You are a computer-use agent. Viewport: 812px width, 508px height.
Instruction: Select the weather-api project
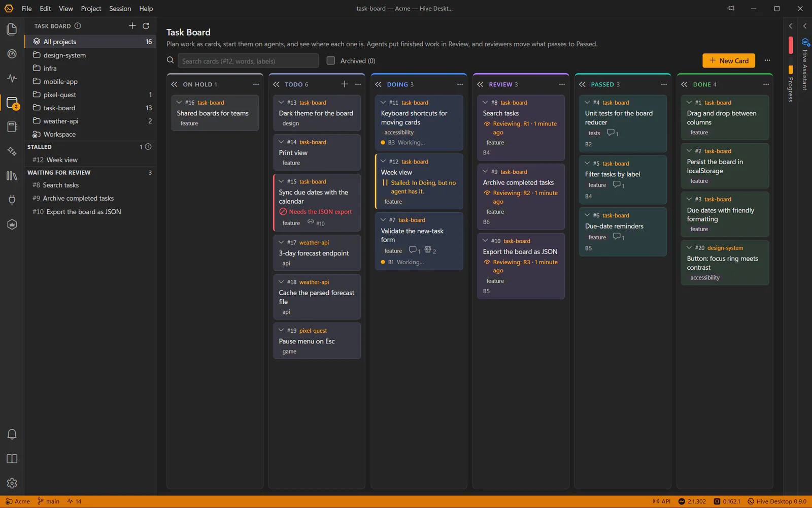(90, 121)
